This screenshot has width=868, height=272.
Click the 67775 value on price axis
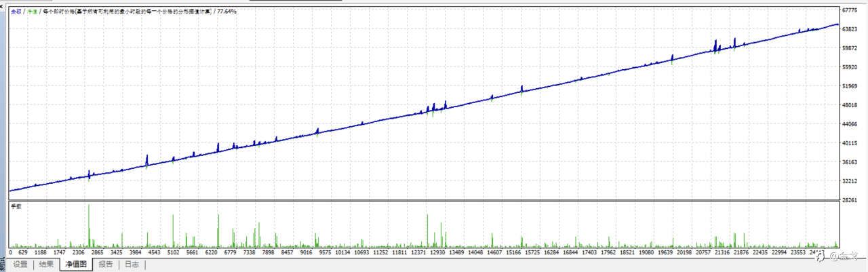pyautogui.click(x=850, y=11)
